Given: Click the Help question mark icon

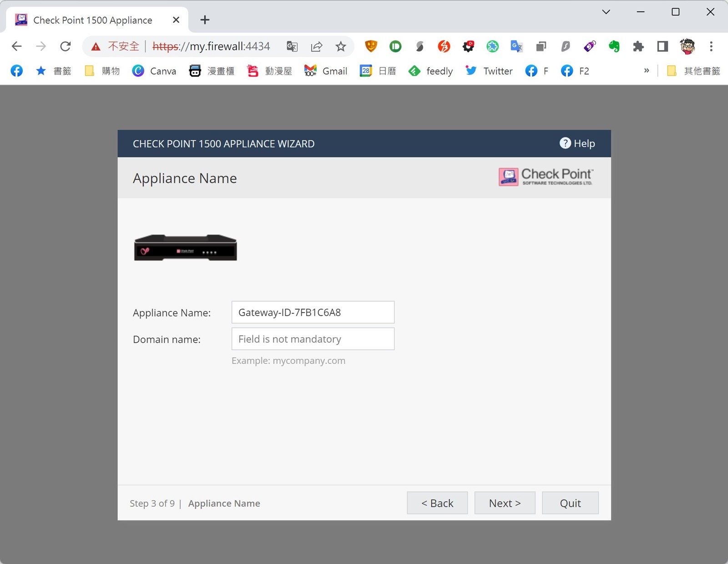Looking at the screenshot, I should [x=565, y=143].
